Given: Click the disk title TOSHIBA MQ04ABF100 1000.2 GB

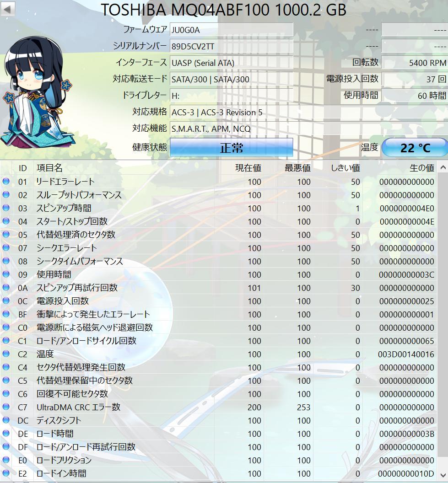Looking at the screenshot, I should 224,10.
